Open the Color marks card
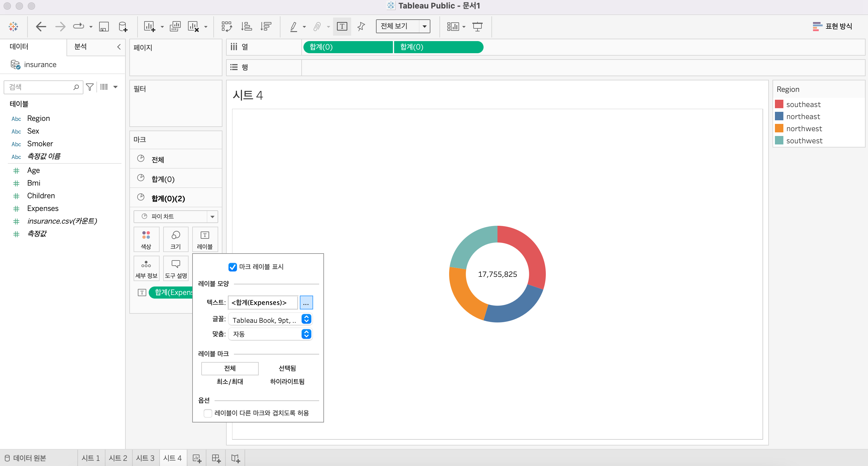This screenshot has width=868, height=466. [146, 239]
